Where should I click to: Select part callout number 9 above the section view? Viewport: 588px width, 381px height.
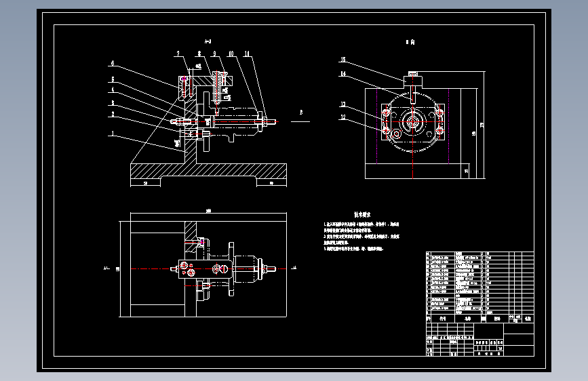coord(214,54)
